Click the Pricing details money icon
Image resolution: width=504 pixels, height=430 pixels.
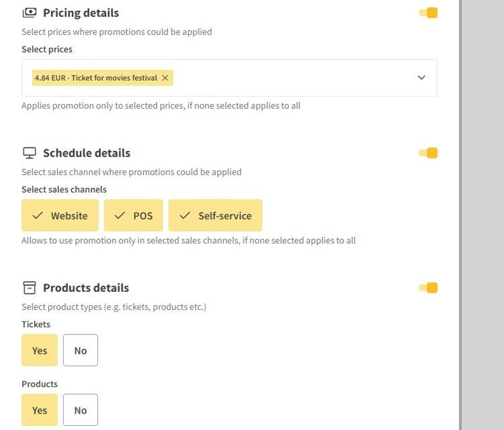(29, 13)
